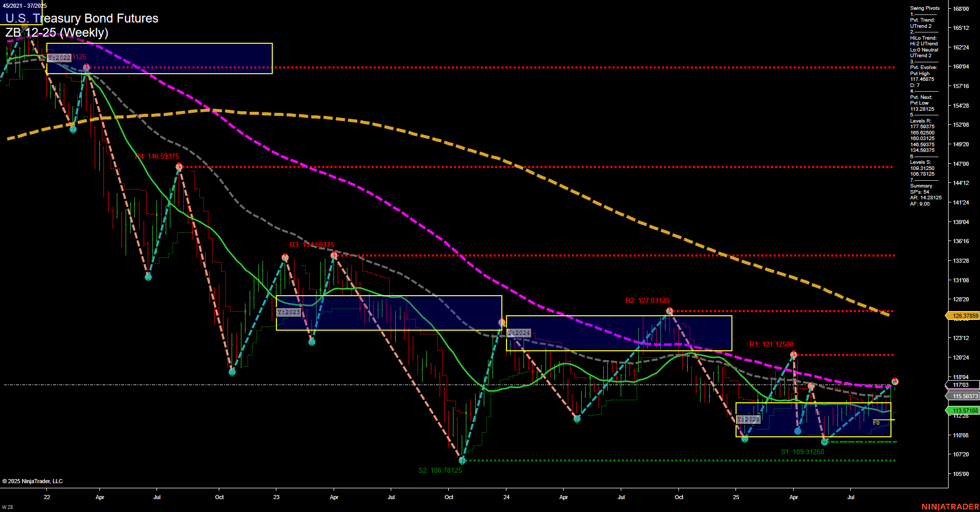980x512 pixels.
Task: Select the orange 126.37859 price marker
Action: [964, 315]
